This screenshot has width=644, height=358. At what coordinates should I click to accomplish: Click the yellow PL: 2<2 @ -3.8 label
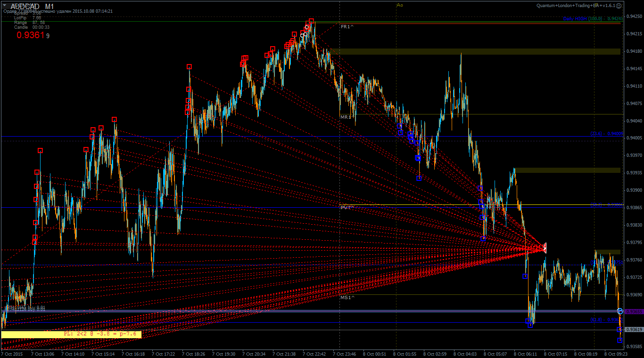[x=71, y=334]
